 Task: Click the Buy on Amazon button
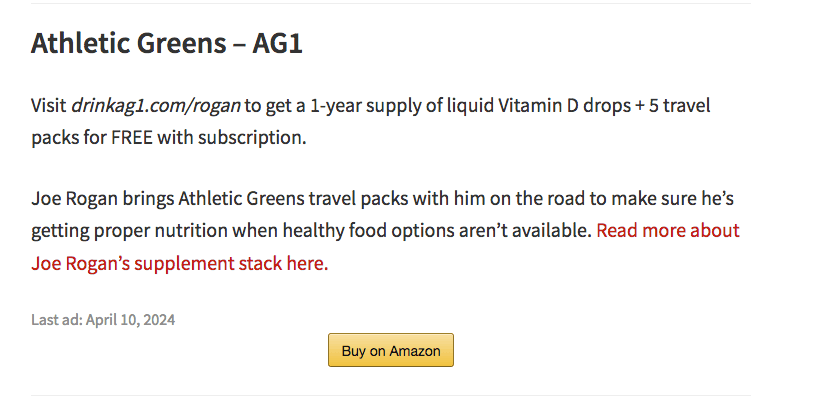point(391,350)
